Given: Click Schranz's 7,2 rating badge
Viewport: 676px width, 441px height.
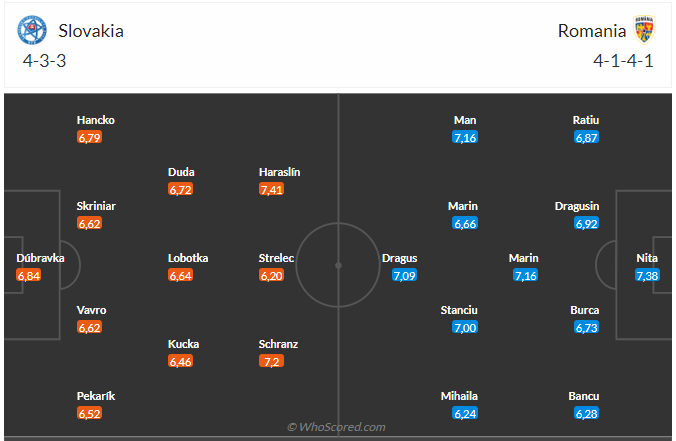Looking at the screenshot, I should coord(270,361).
